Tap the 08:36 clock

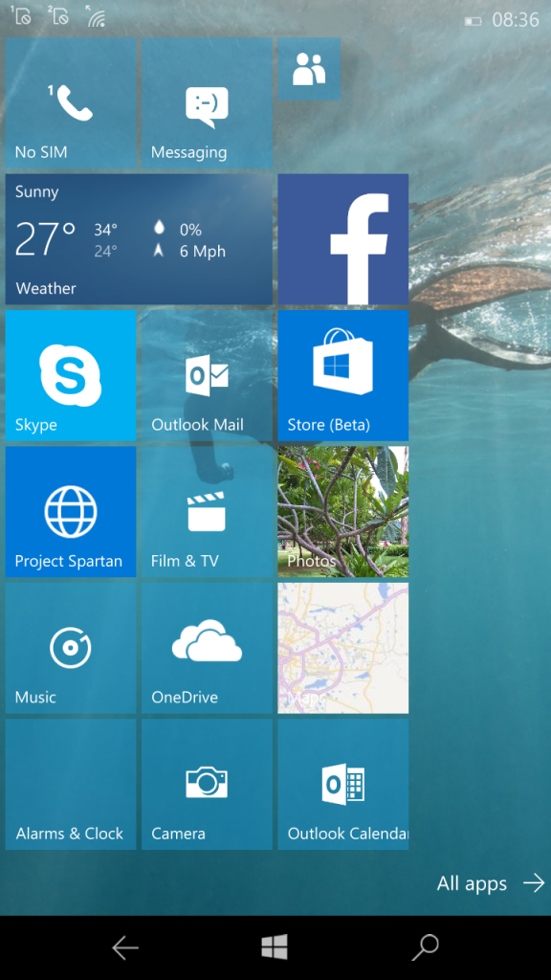click(516, 20)
